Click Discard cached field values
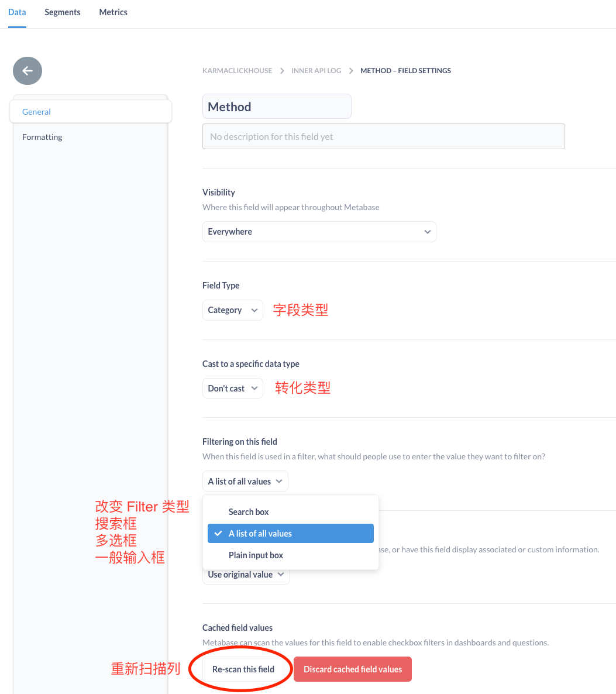Image resolution: width=616 pixels, height=694 pixels. tap(352, 669)
